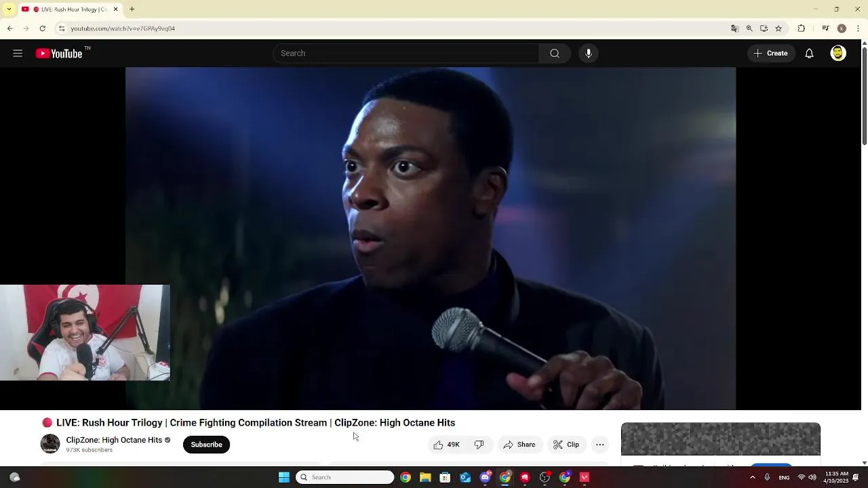This screenshot has height=488, width=868.
Task: Bookmark this tab with the star
Action: point(778,28)
